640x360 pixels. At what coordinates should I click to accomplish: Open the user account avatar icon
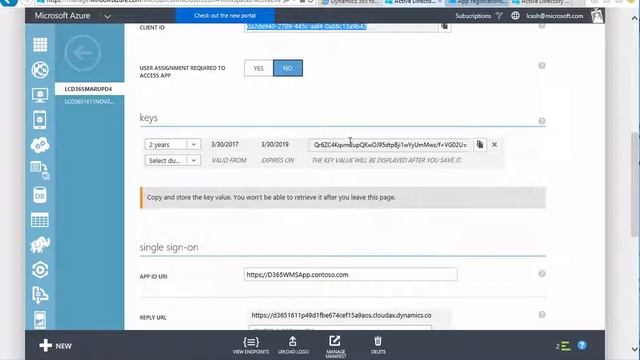[597, 16]
